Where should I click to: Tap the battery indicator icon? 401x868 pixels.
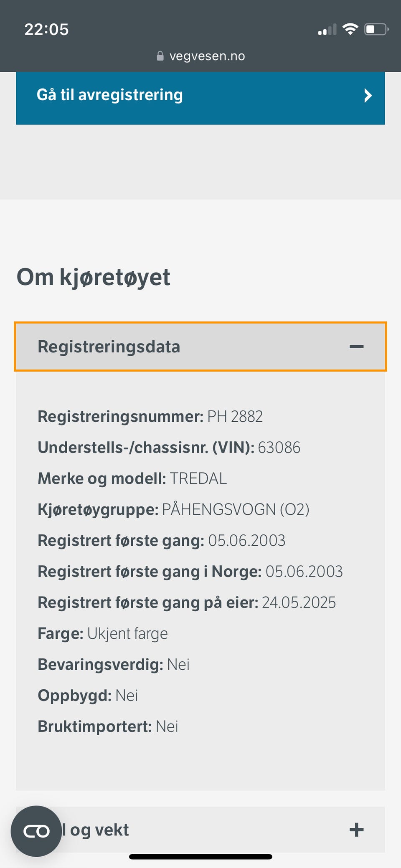[x=376, y=29]
